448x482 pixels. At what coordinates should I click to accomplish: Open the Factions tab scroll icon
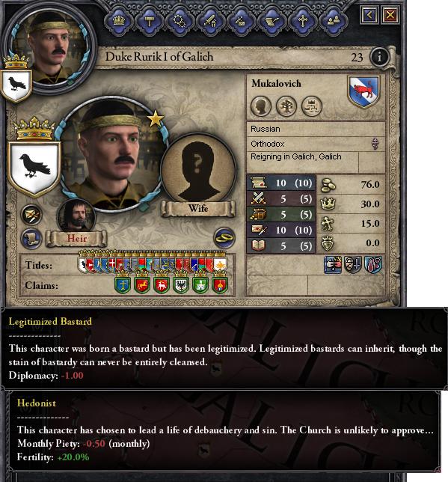tap(272, 21)
